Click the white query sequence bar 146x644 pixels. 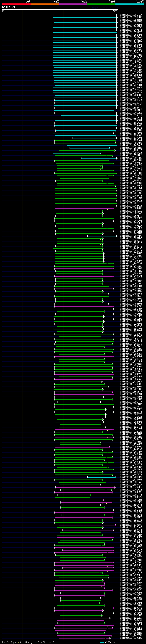point(60,10)
